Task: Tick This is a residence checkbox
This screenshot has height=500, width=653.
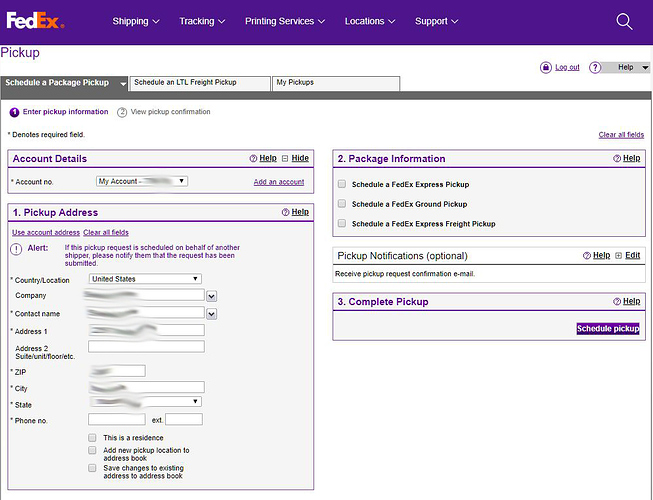Action: point(92,438)
